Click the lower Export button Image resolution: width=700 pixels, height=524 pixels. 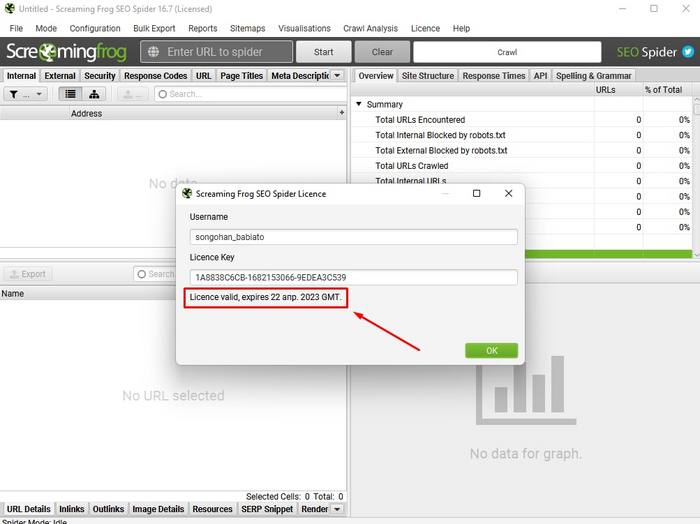[x=28, y=274]
